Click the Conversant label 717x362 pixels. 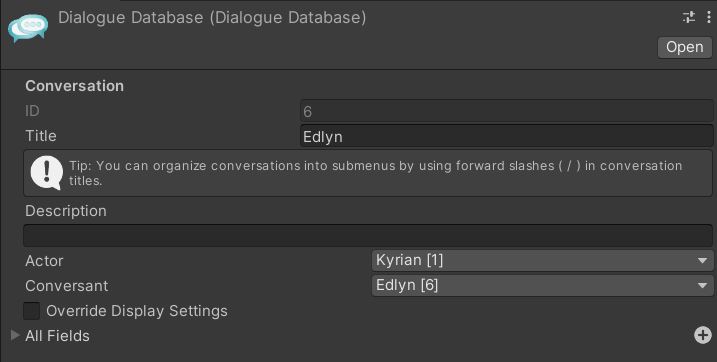pos(67,286)
